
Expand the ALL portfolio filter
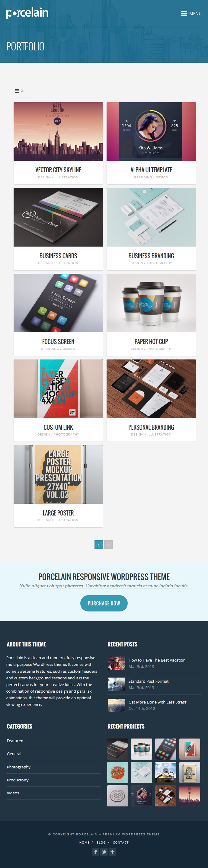pyautogui.click(x=21, y=91)
